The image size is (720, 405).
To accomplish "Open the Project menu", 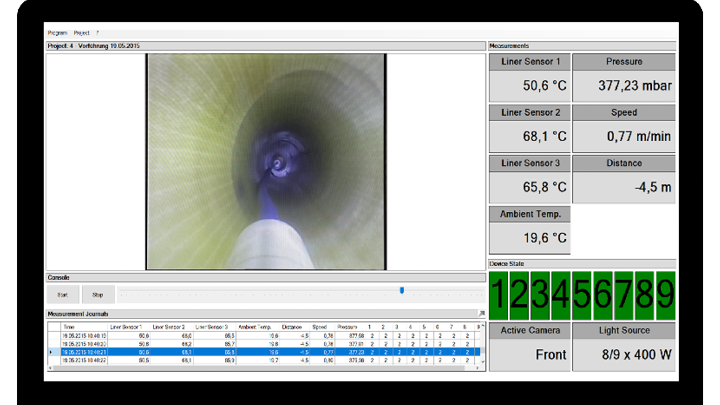I will (82, 33).
